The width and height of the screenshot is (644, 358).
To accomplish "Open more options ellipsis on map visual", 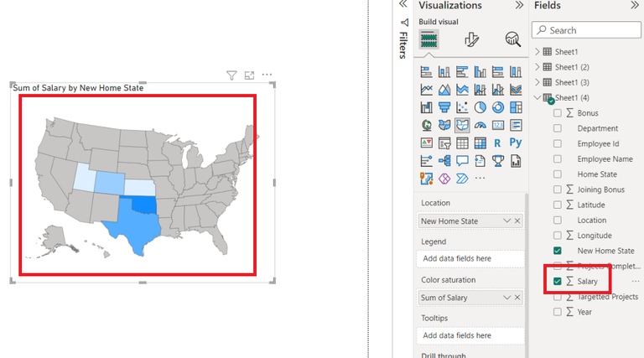I will click(267, 75).
